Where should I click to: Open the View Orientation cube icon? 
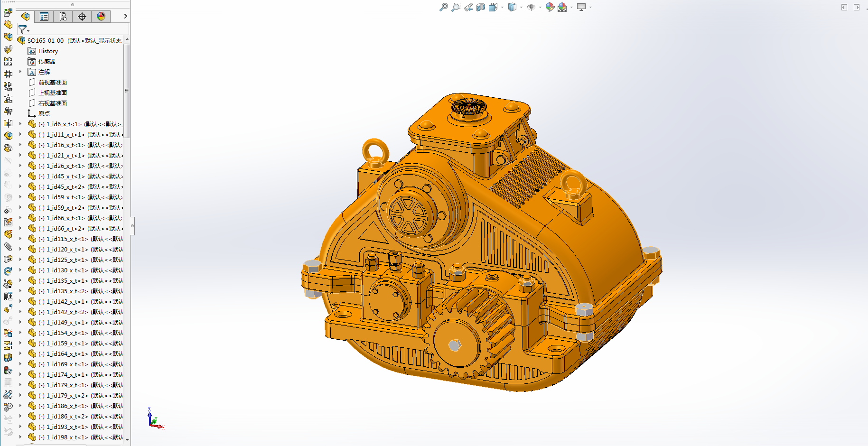(493, 7)
